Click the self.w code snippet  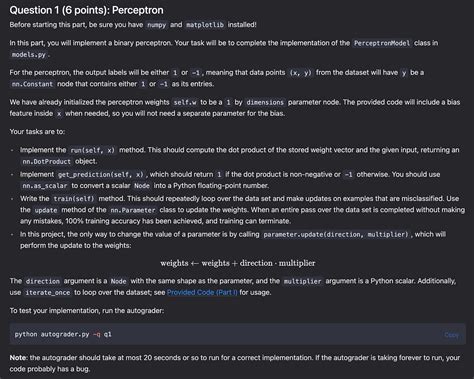tap(185, 102)
